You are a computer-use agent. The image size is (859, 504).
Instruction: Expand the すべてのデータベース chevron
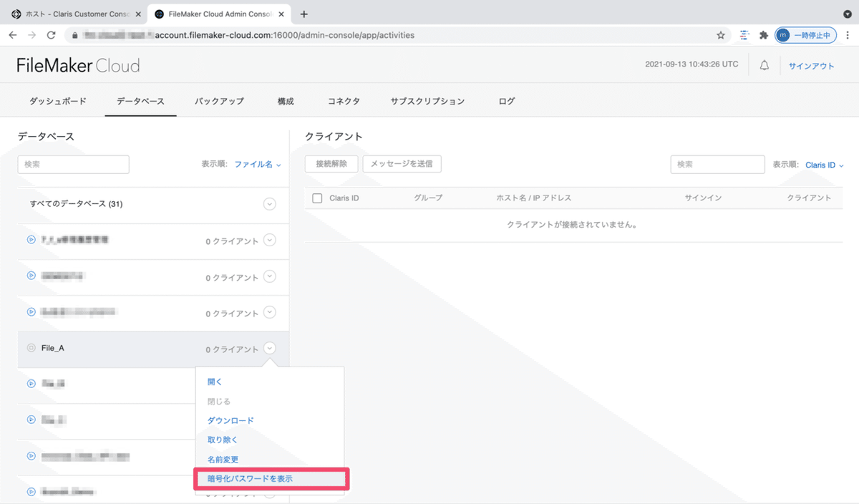pos(269,204)
